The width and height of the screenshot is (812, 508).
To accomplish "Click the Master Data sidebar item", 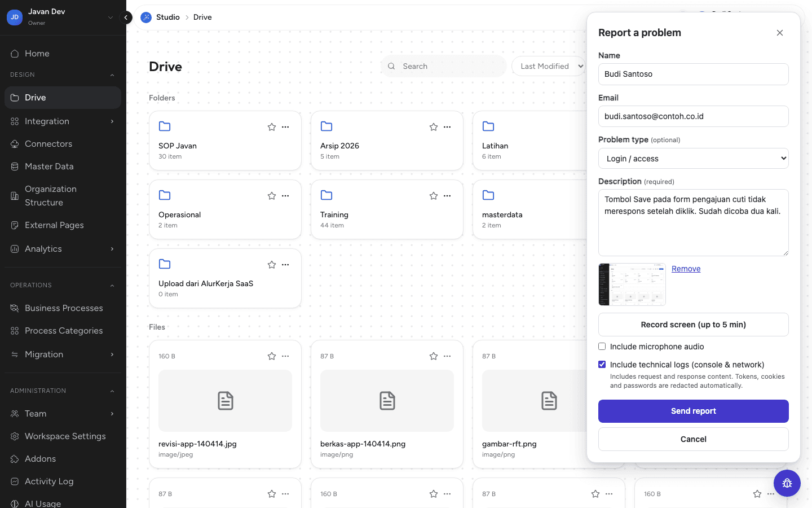I will tap(63, 167).
